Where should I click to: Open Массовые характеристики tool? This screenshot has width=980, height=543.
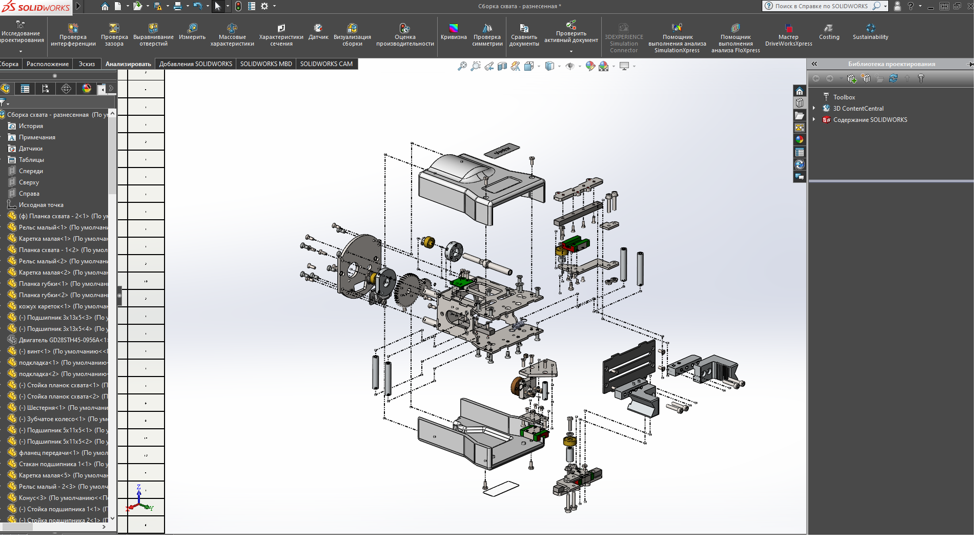tap(232, 35)
